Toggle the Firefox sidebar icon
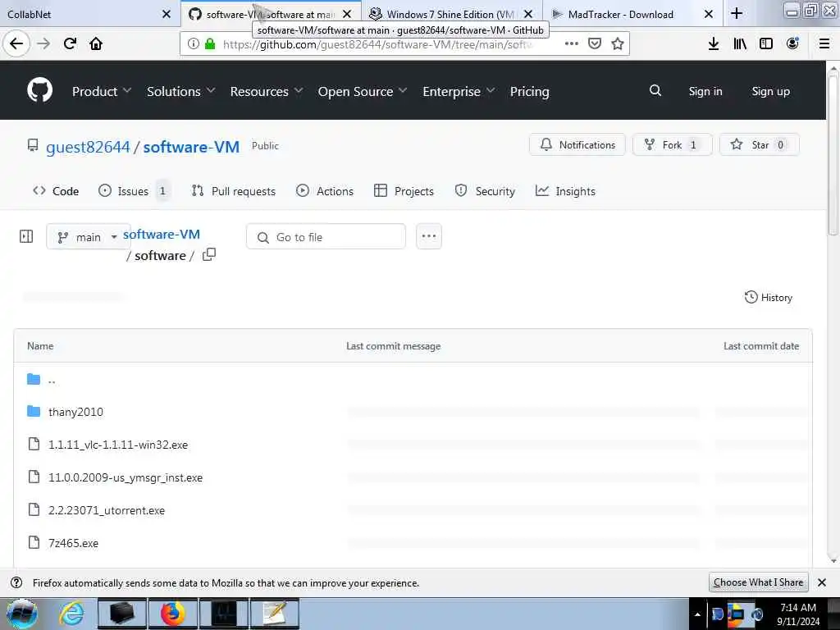 coord(766,44)
